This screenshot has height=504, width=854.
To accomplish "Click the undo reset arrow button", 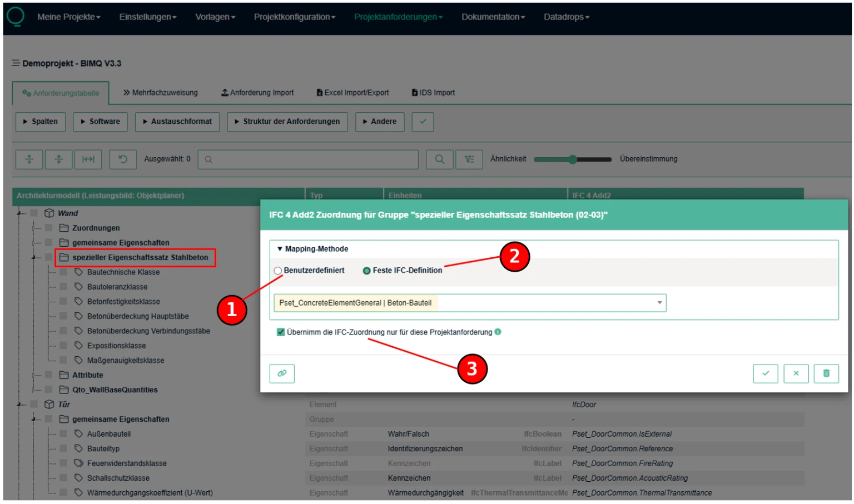I will 123,159.
